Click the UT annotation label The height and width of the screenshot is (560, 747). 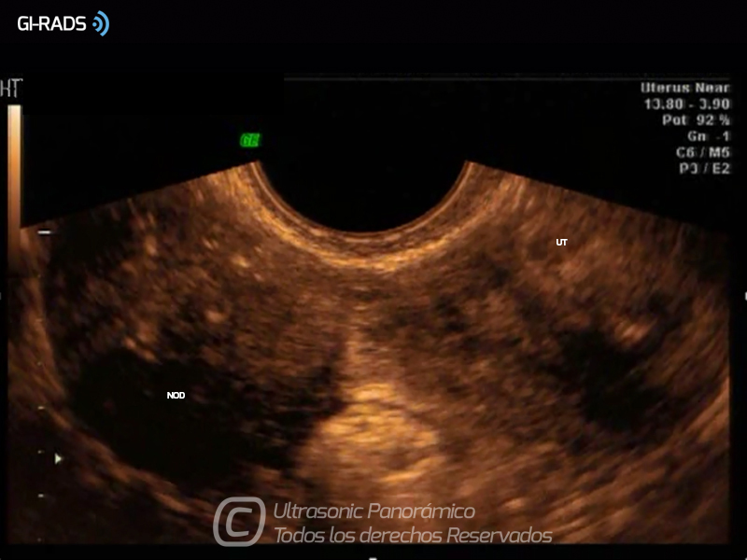point(561,243)
